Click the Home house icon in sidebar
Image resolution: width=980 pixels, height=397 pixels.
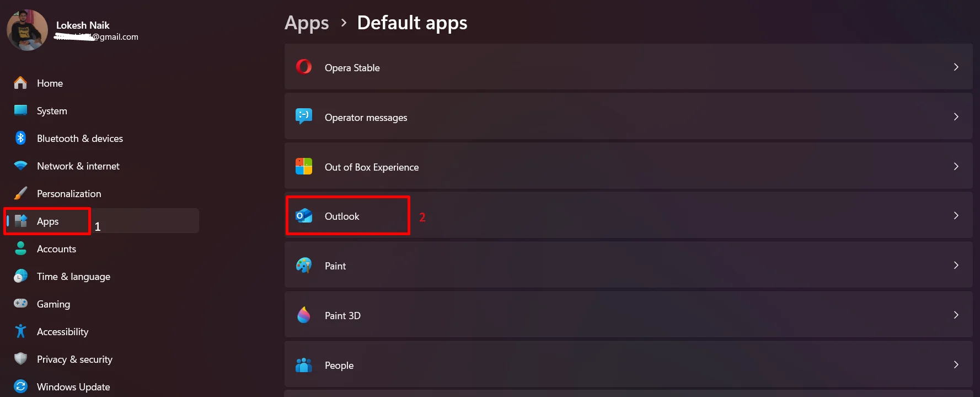point(20,83)
